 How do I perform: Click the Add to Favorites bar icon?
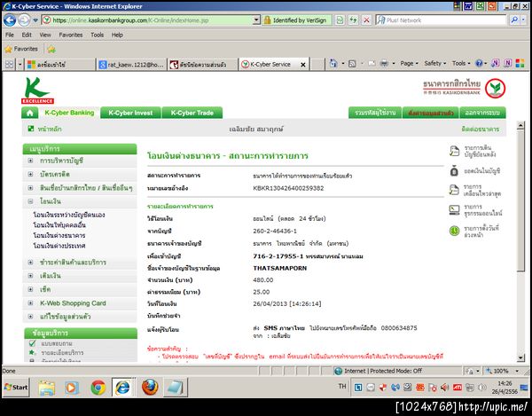click(x=51, y=49)
